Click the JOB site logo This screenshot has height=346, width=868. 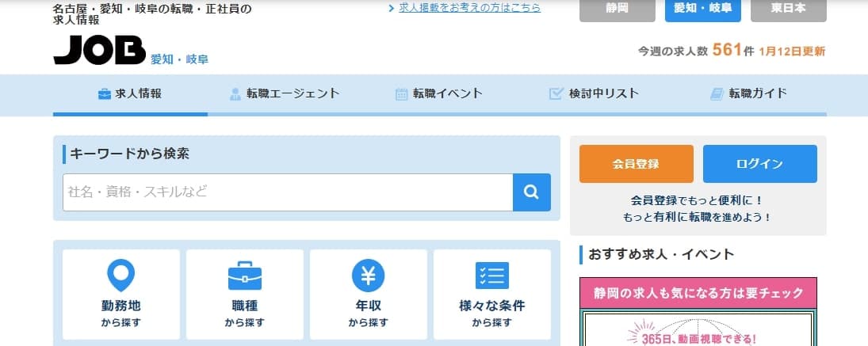[x=100, y=50]
